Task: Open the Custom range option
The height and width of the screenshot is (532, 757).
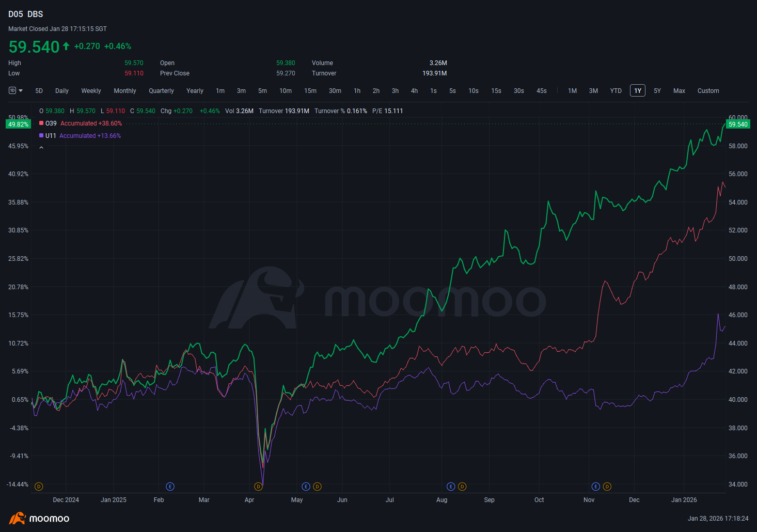Action: (x=708, y=91)
